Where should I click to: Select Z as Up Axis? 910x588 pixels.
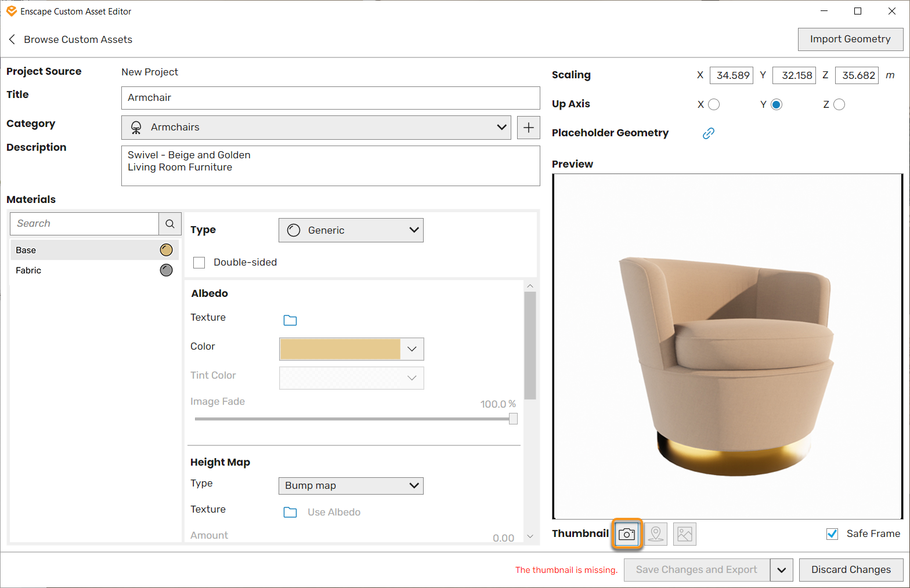[839, 104]
